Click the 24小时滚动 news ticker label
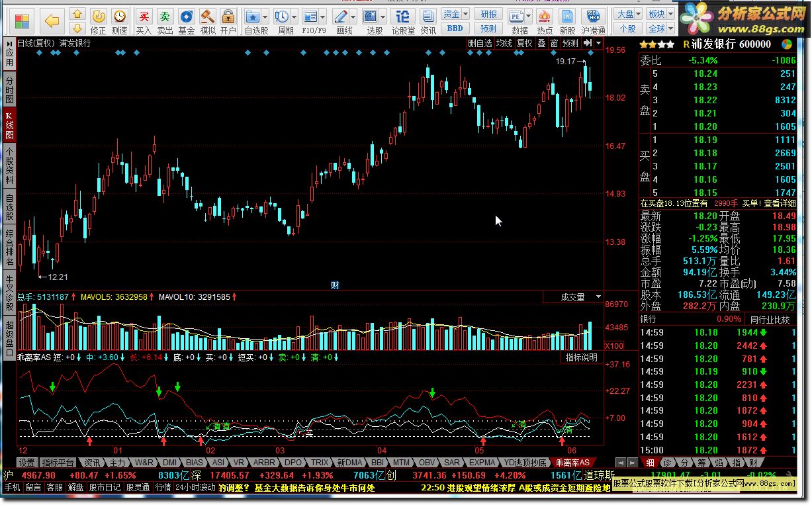This screenshot has height=505, width=812. click(196, 487)
